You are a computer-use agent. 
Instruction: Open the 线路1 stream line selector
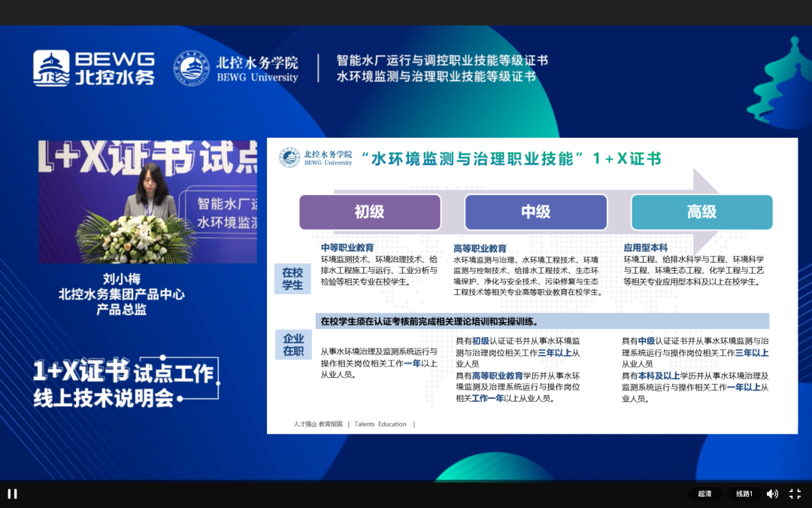coord(744,494)
